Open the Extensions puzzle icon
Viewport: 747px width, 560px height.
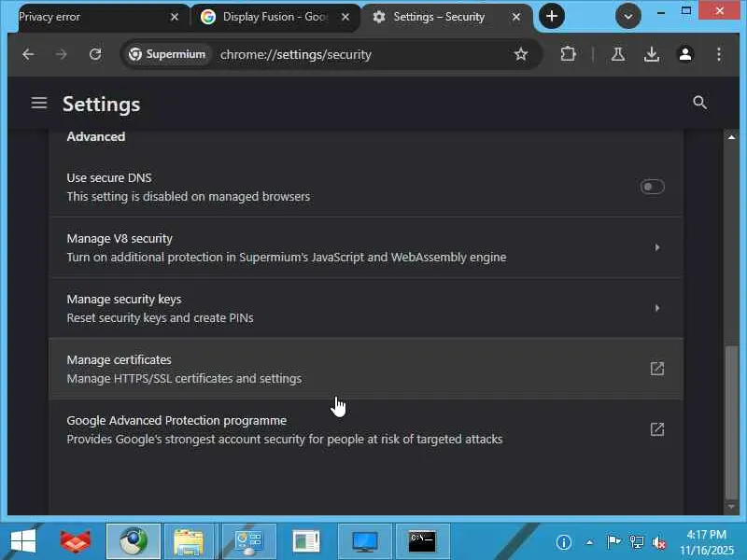[568, 54]
